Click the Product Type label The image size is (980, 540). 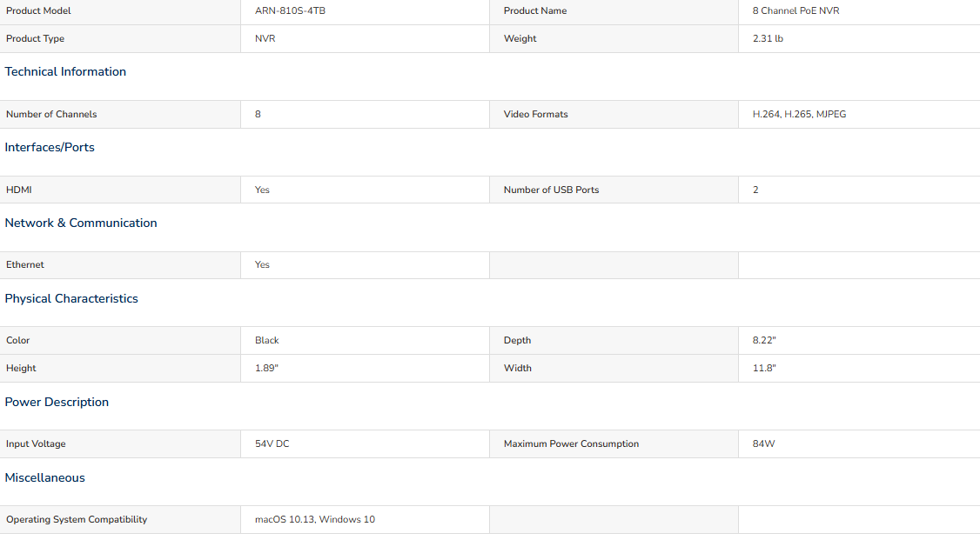[x=35, y=39]
